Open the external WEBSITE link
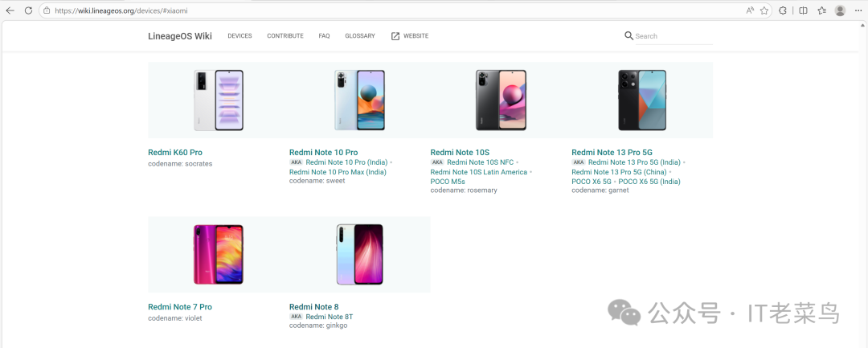 (x=410, y=36)
